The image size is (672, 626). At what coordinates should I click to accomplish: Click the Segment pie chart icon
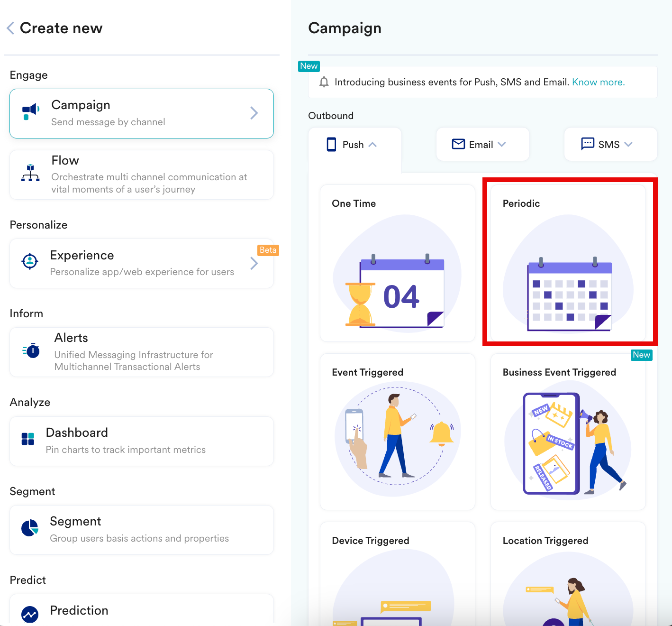[x=30, y=528]
